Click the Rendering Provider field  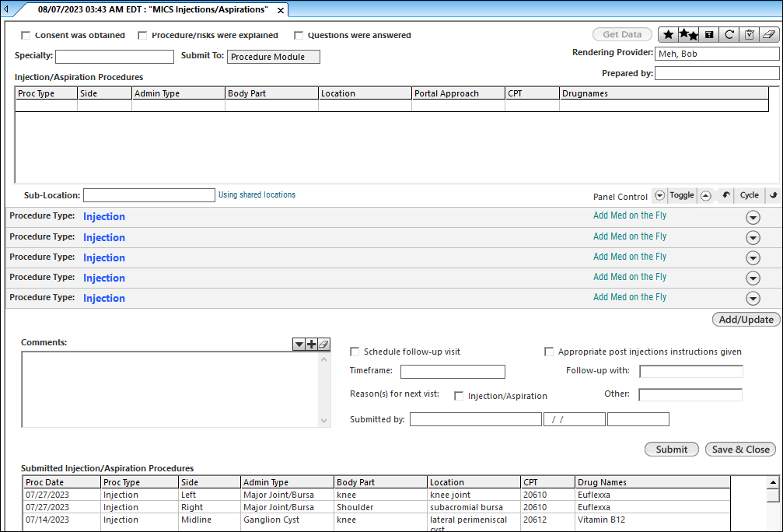coord(717,54)
